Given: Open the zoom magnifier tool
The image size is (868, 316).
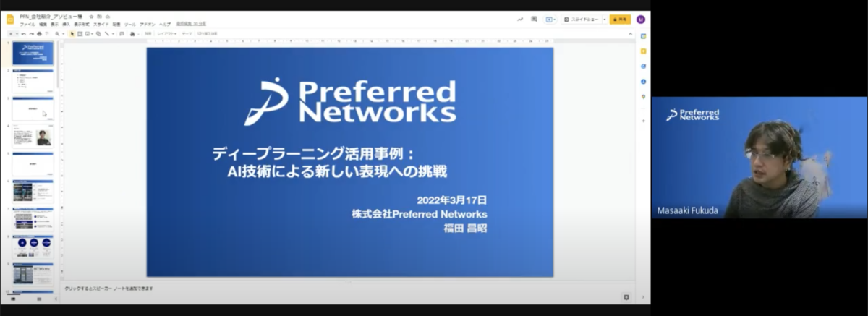Looking at the screenshot, I should click(x=57, y=33).
